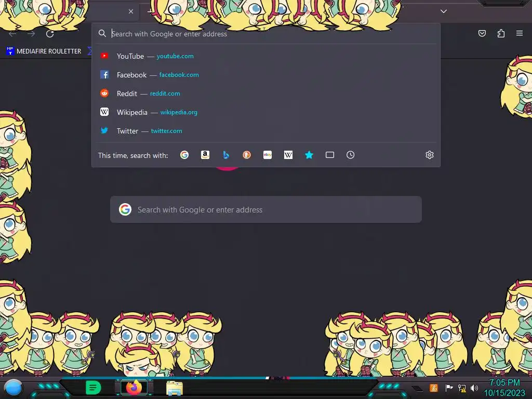Search this time with Google icon
This screenshot has height=399, width=532.
pyautogui.click(x=184, y=155)
